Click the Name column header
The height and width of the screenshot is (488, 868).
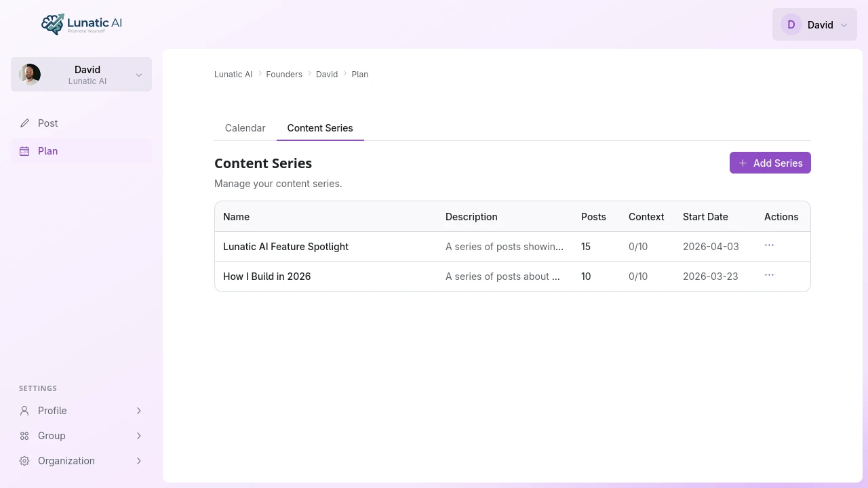[x=236, y=217]
